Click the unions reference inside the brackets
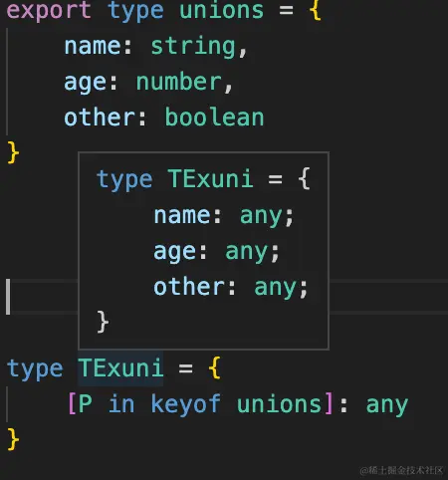Image resolution: width=448 pixels, height=480 pixels. (279, 404)
